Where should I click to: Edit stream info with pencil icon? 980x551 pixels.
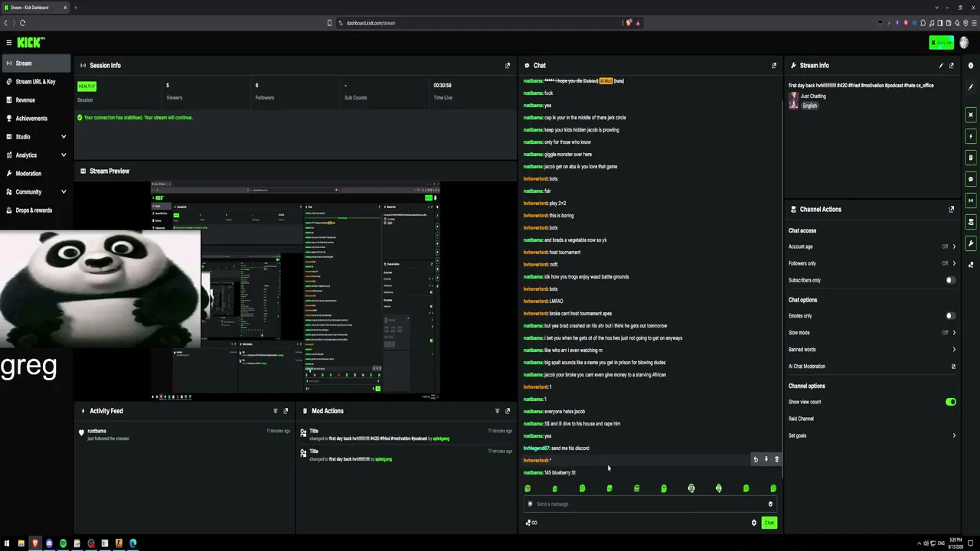click(x=941, y=66)
